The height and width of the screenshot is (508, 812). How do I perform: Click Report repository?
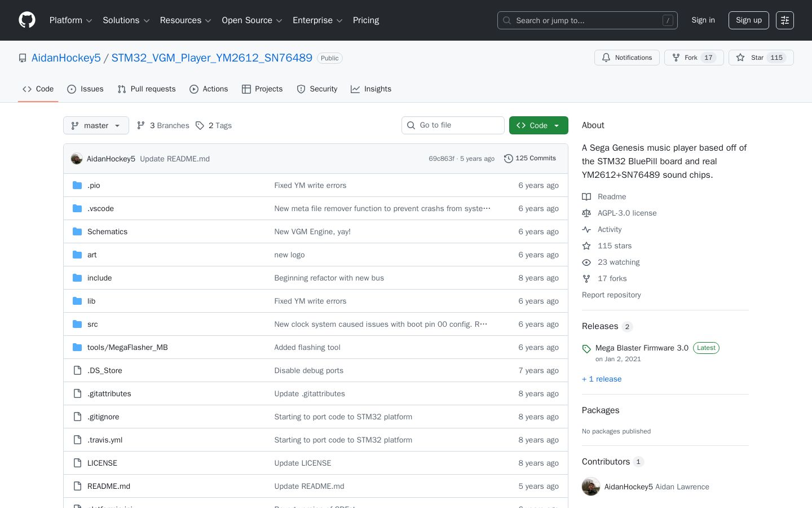pyautogui.click(x=611, y=295)
